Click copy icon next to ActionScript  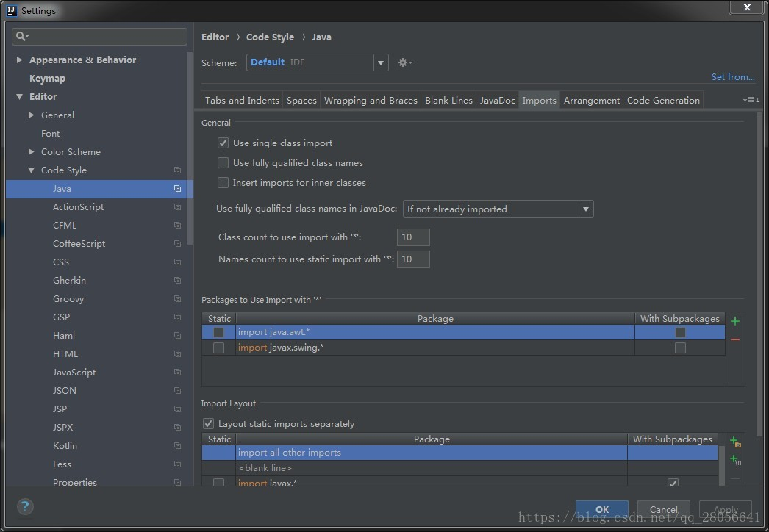[x=177, y=207]
